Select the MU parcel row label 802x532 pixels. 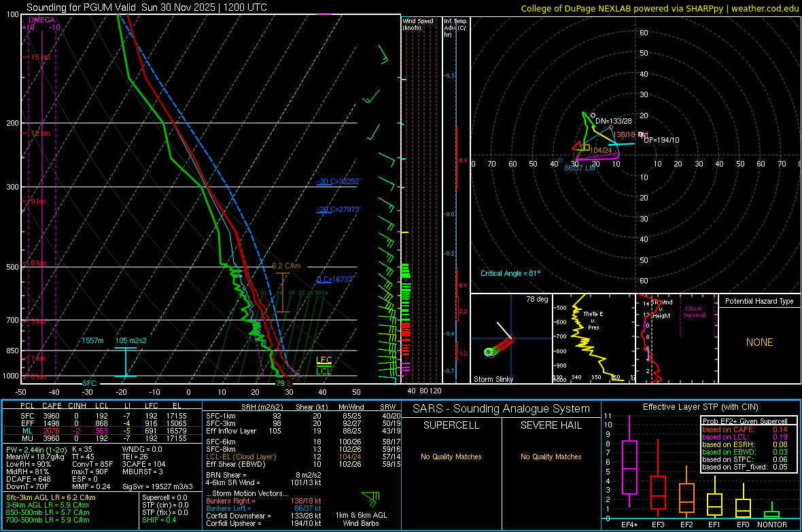(27, 438)
